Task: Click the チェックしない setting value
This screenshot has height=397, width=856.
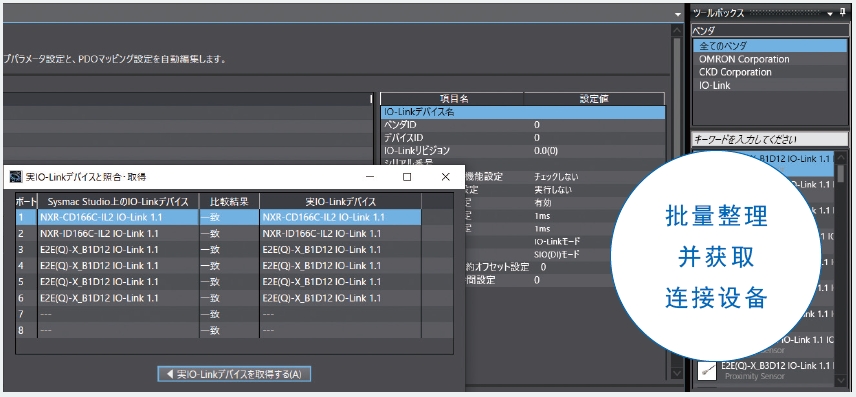Action: point(556,177)
